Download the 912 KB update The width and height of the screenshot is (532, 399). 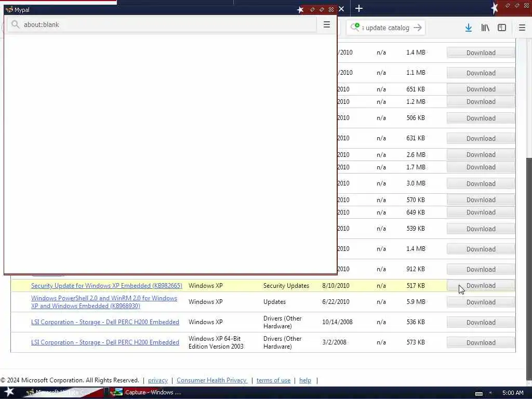point(481,270)
